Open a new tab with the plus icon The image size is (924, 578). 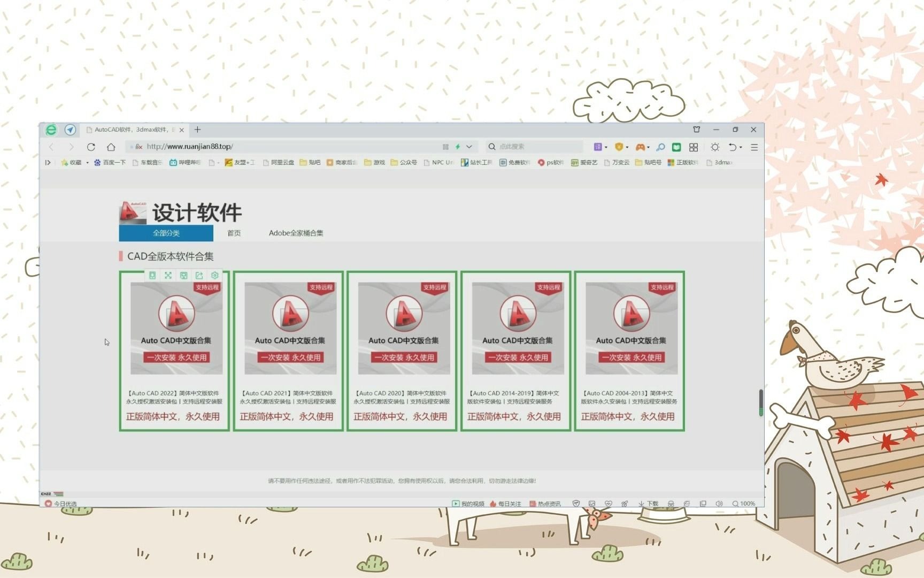tap(197, 130)
